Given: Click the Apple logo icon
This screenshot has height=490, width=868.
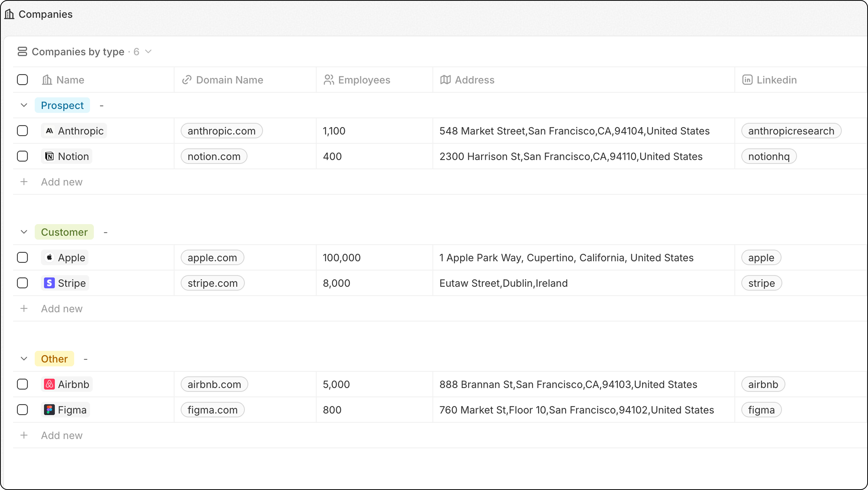Looking at the screenshot, I should click(x=50, y=258).
